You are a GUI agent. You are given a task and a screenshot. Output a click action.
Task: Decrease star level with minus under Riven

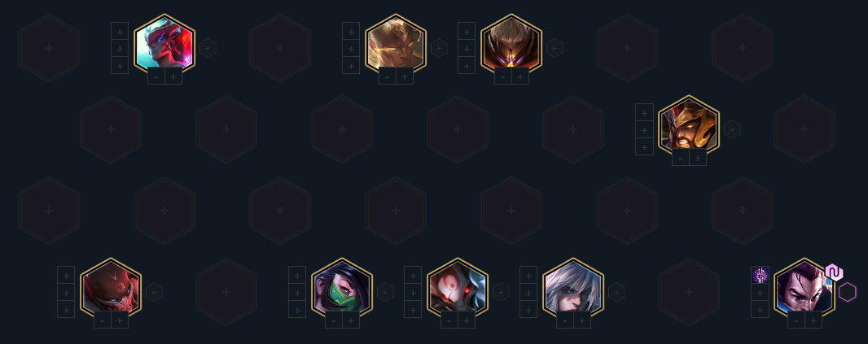pos(564,320)
